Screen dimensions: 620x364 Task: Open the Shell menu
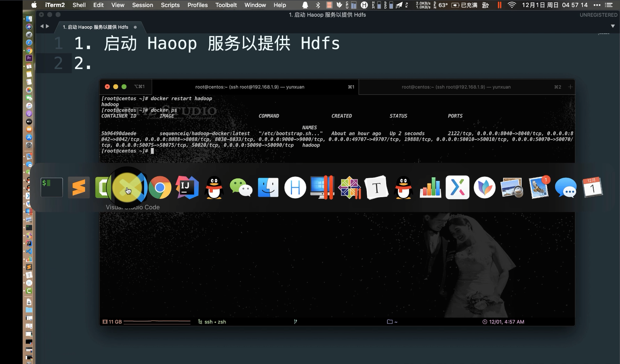tap(79, 5)
